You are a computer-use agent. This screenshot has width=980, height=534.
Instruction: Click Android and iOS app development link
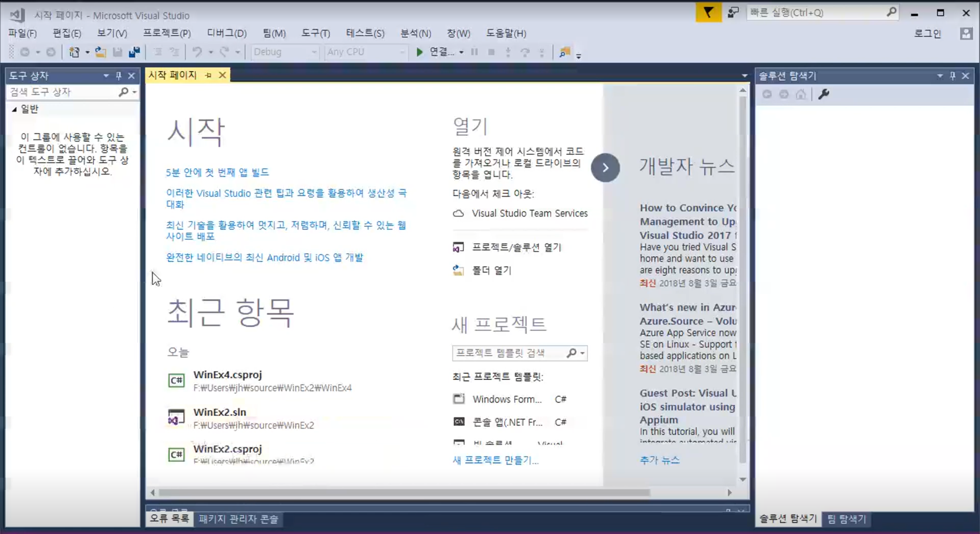click(265, 257)
